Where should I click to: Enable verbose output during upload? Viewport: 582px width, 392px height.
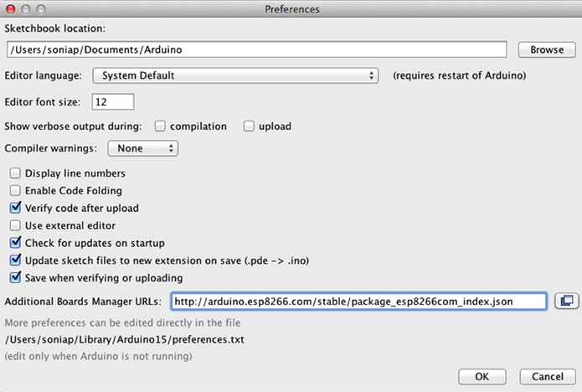pyautogui.click(x=249, y=126)
